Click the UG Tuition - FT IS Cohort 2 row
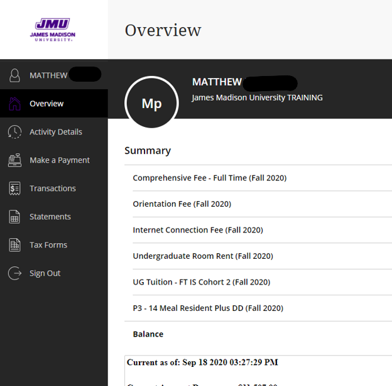The image size is (392, 386). (x=262, y=282)
